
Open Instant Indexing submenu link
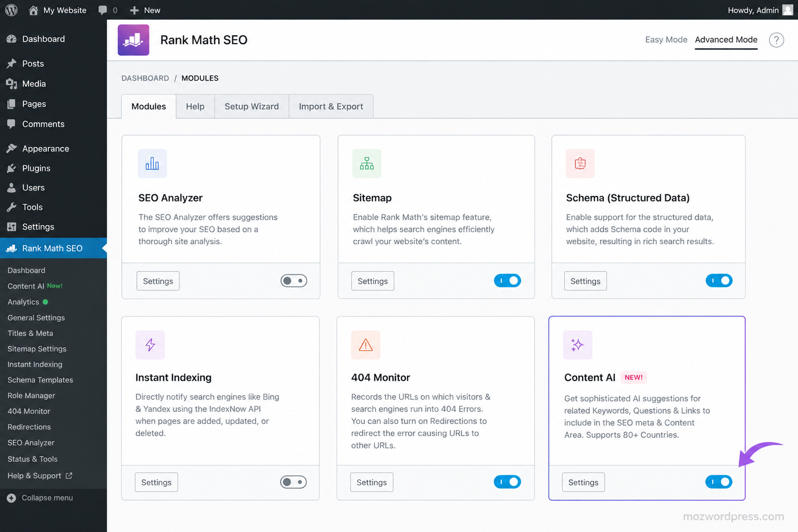tap(35, 365)
